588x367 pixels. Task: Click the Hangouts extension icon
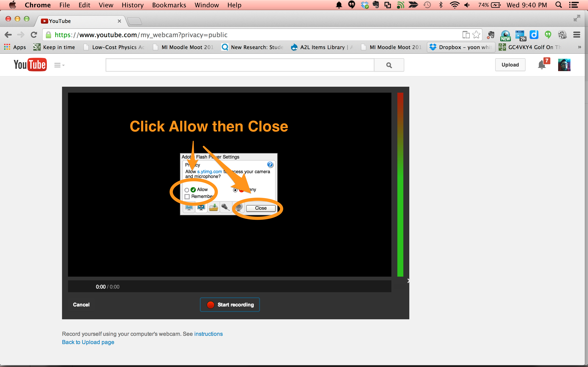point(548,35)
